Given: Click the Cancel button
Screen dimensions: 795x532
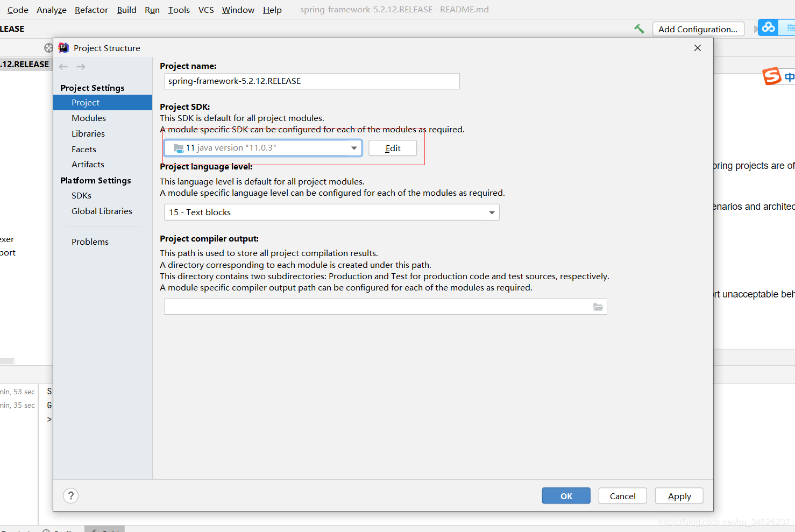Looking at the screenshot, I should point(623,496).
